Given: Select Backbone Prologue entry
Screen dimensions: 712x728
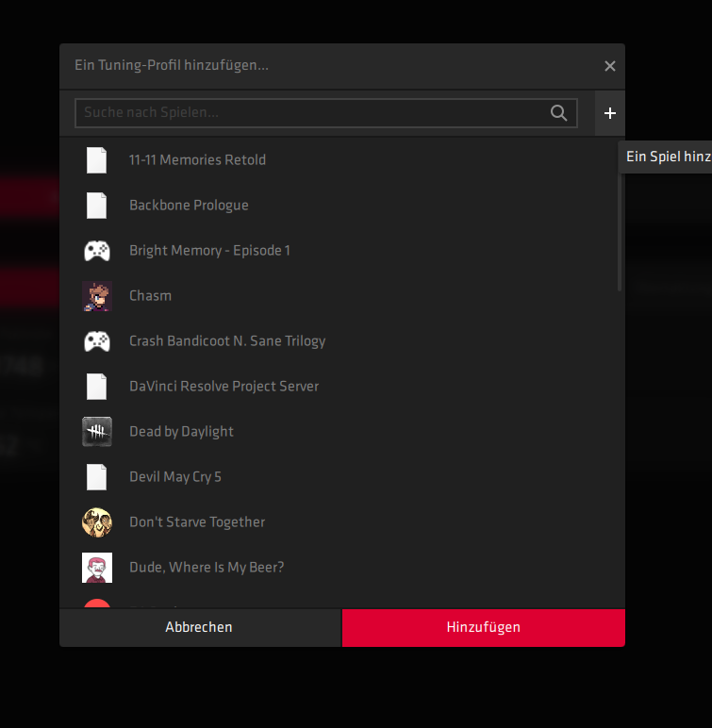Looking at the screenshot, I should (339, 206).
